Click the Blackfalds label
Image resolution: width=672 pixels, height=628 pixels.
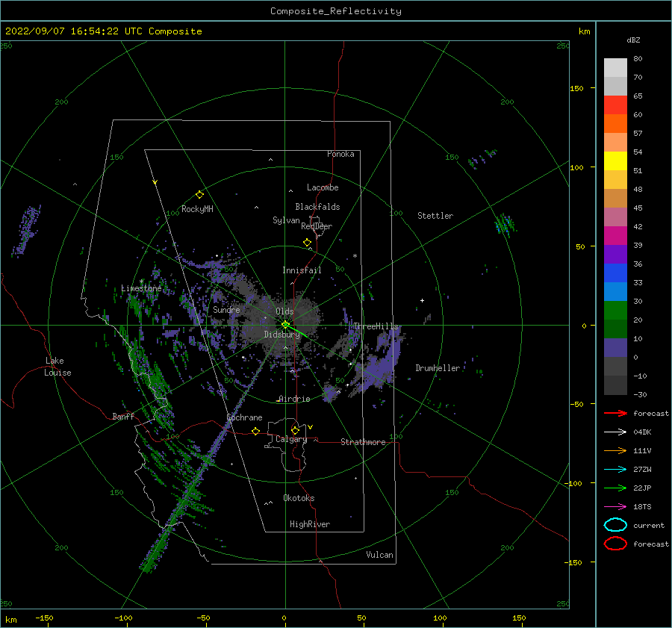click(x=317, y=207)
